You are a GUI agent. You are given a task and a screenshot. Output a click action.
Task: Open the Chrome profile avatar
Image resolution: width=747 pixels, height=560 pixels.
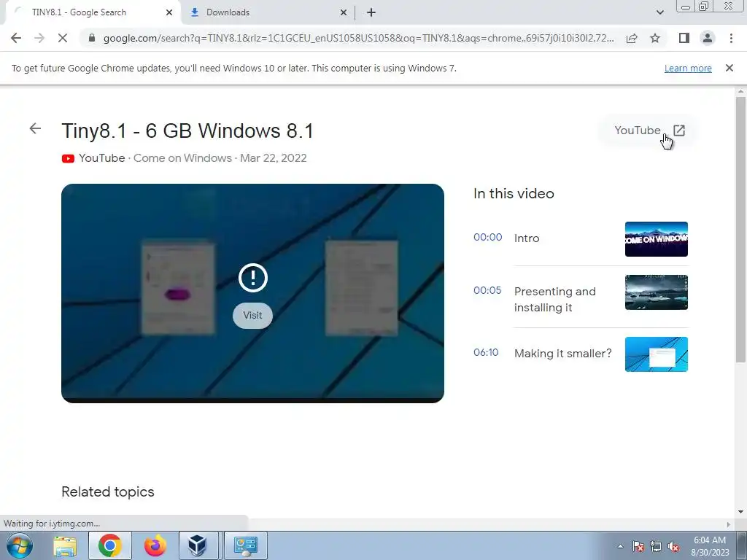click(708, 38)
